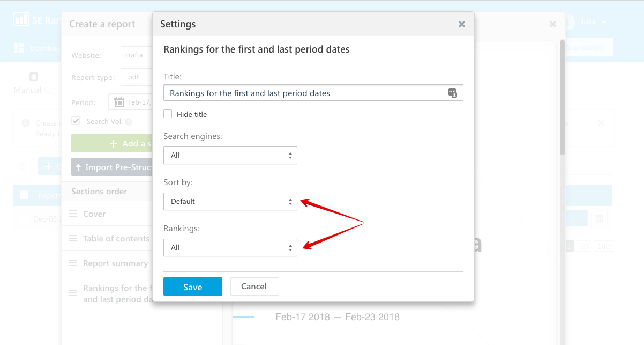644x345 pixels.
Task: Open the Search engines dropdown
Action: click(230, 156)
